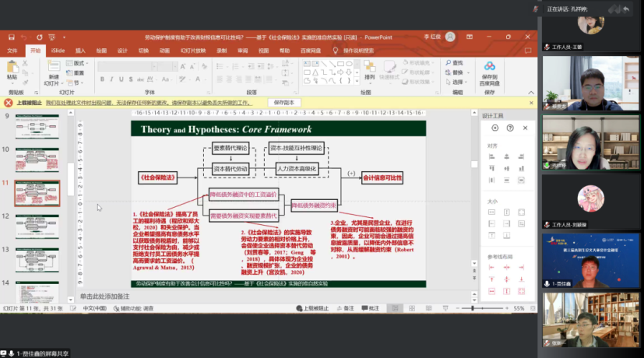Open the Insert (插入) ribbon tab

pos(80,51)
